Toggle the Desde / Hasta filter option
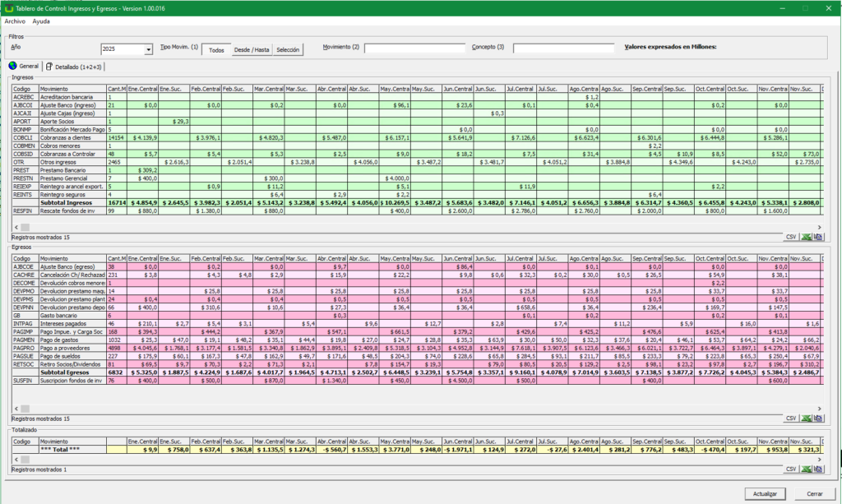The height and width of the screenshot is (504, 842). click(252, 49)
